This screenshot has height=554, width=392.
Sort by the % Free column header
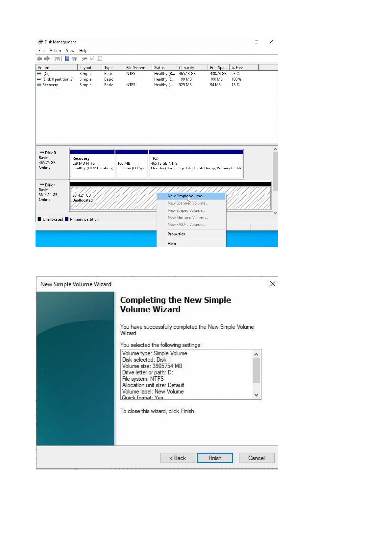point(244,68)
